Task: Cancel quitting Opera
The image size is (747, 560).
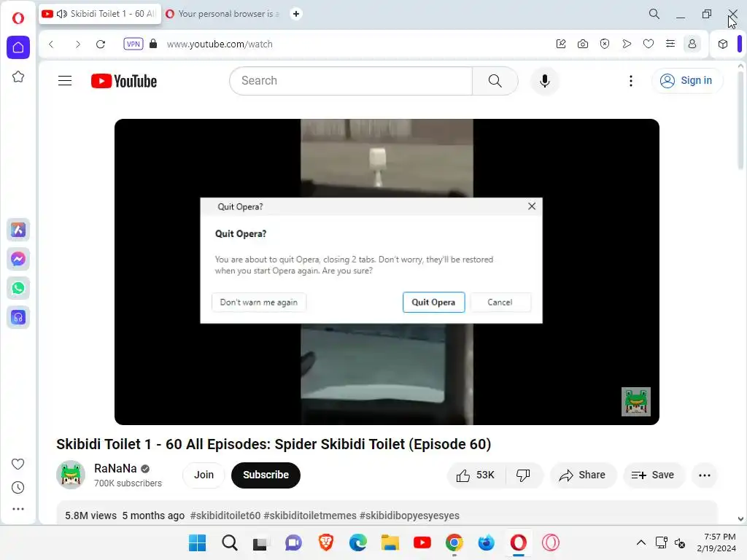Action: (500, 303)
